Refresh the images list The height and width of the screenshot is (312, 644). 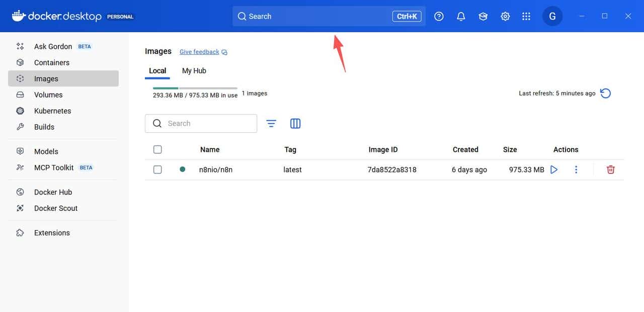pos(606,93)
